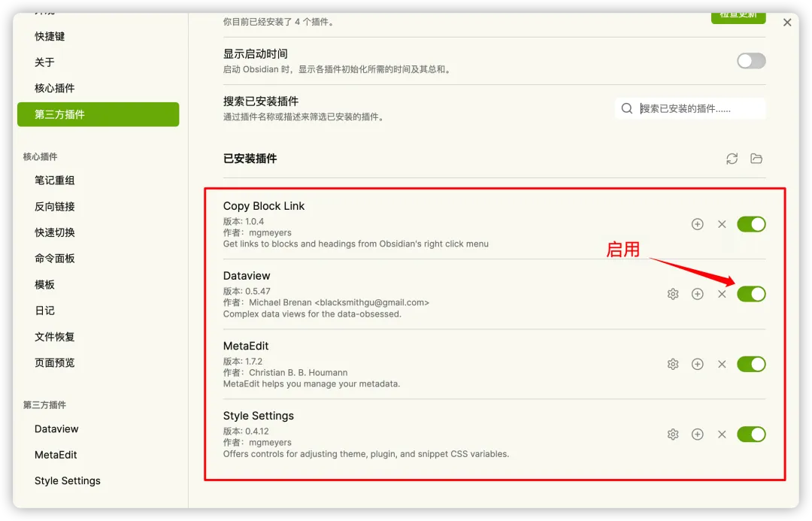
Task: Click MetaEdit hotkey plus icon
Action: coord(698,364)
